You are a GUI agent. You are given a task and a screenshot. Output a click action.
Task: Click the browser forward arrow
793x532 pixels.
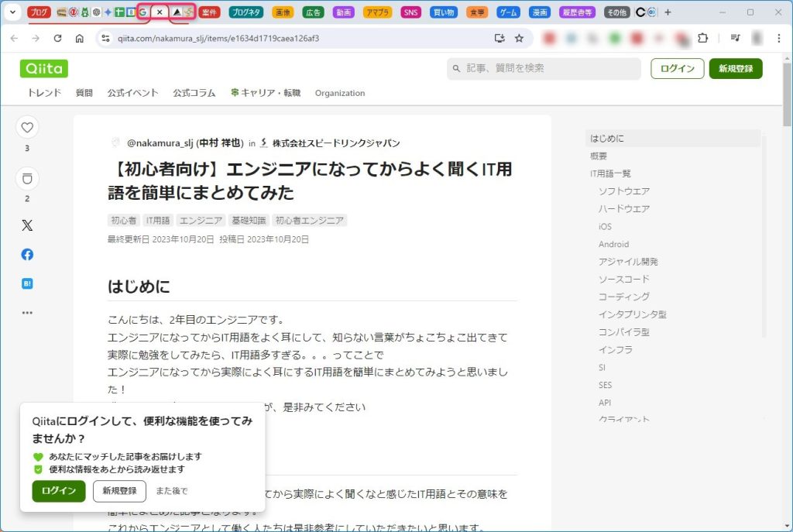click(x=36, y=39)
